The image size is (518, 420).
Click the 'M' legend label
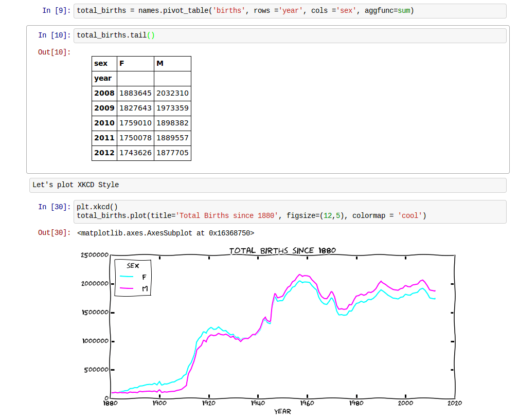(x=145, y=289)
